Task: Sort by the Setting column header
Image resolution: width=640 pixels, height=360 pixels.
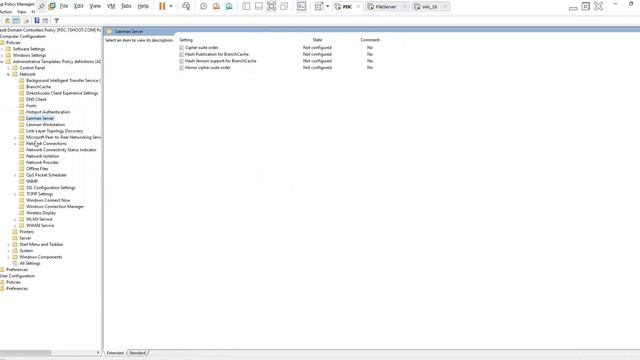Action: [x=186, y=40]
